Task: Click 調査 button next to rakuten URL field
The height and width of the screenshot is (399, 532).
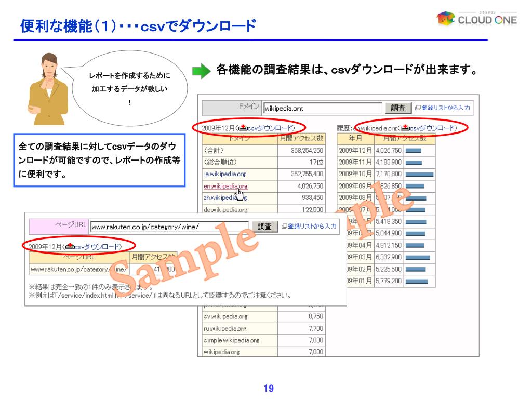Action: coord(264,227)
